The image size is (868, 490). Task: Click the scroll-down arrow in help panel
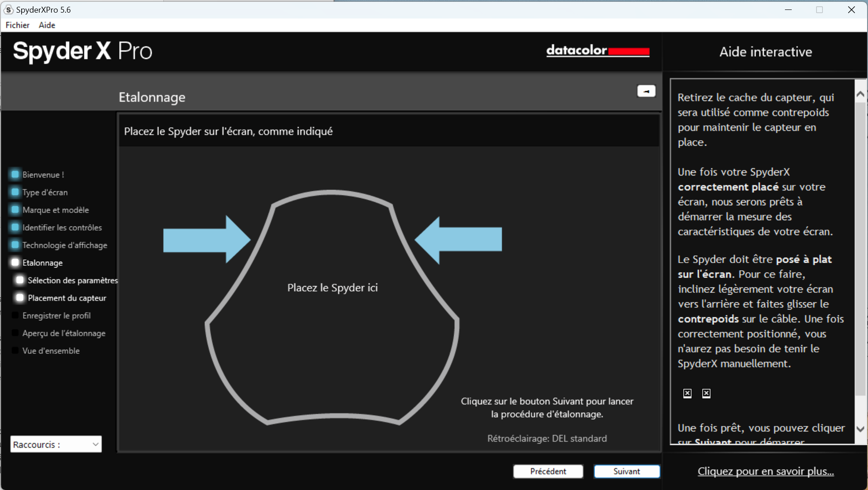point(860,429)
